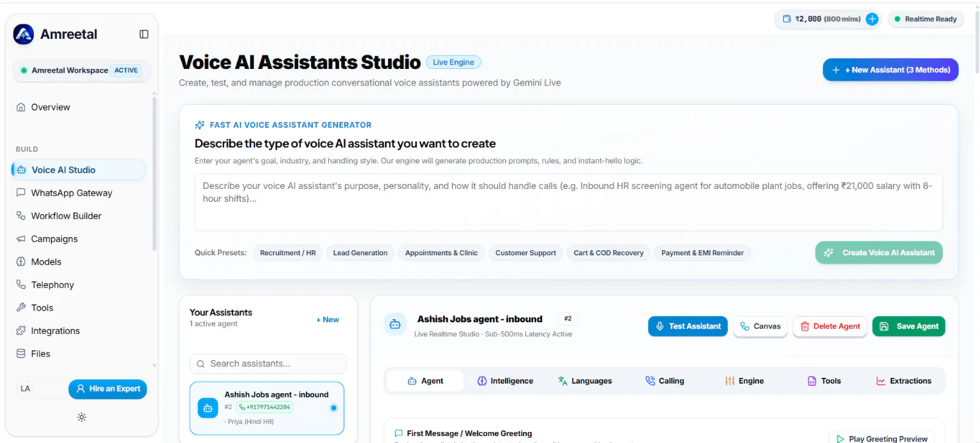This screenshot has height=443, width=980.
Task: Select Appointments & Clinic preset
Action: [x=441, y=253]
